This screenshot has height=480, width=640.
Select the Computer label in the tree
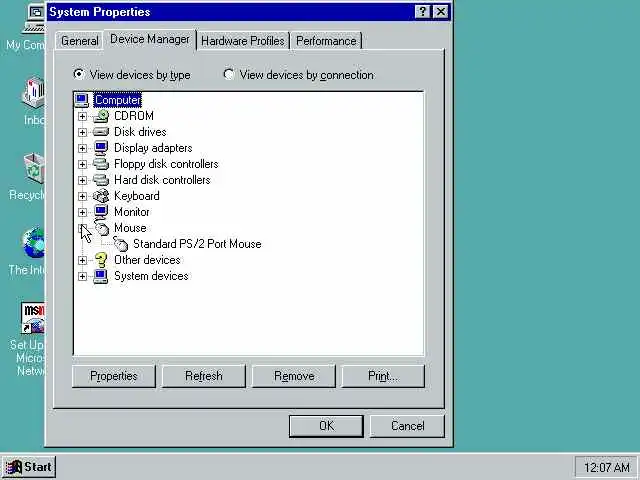click(x=118, y=100)
